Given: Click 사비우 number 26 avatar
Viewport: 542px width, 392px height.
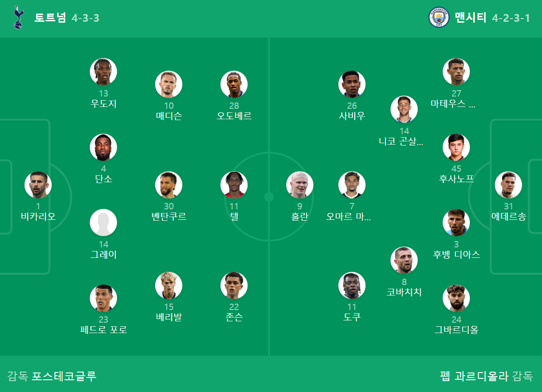Looking at the screenshot, I should 352,84.
